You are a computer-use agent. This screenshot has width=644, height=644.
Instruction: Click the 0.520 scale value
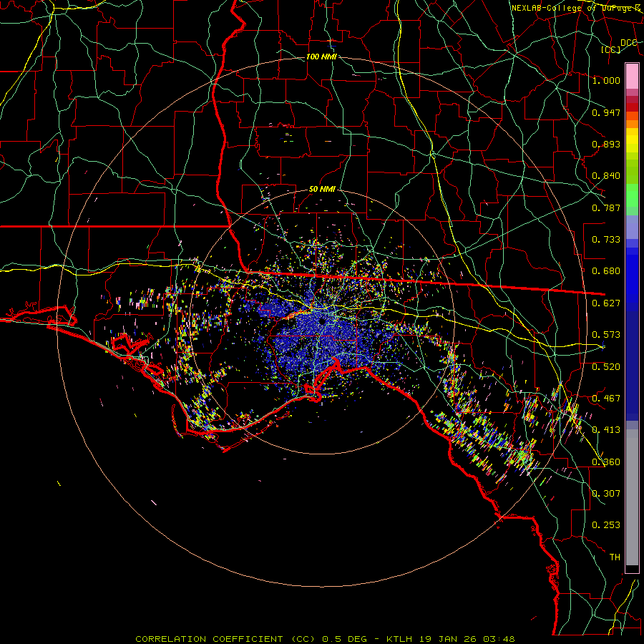[x=606, y=367]
